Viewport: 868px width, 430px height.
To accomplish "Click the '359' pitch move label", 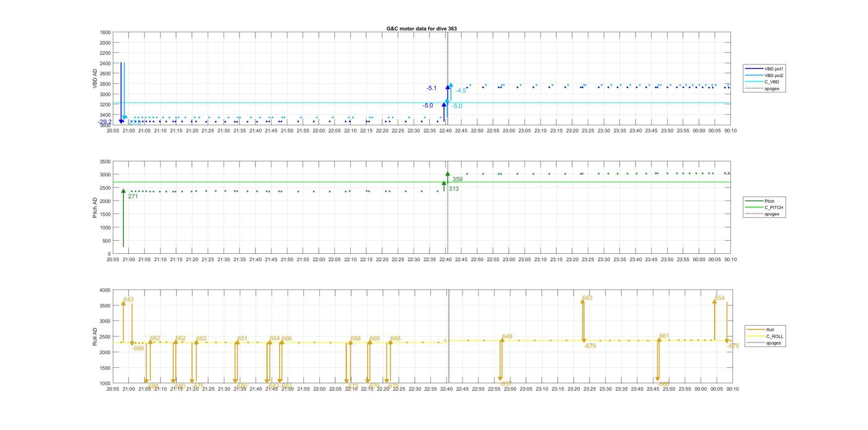I will [458, 179].
